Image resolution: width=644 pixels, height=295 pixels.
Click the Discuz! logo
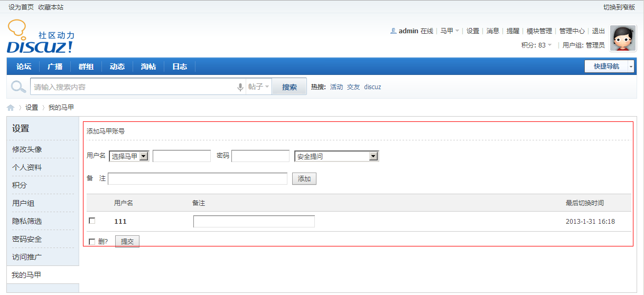click(40, 37)
